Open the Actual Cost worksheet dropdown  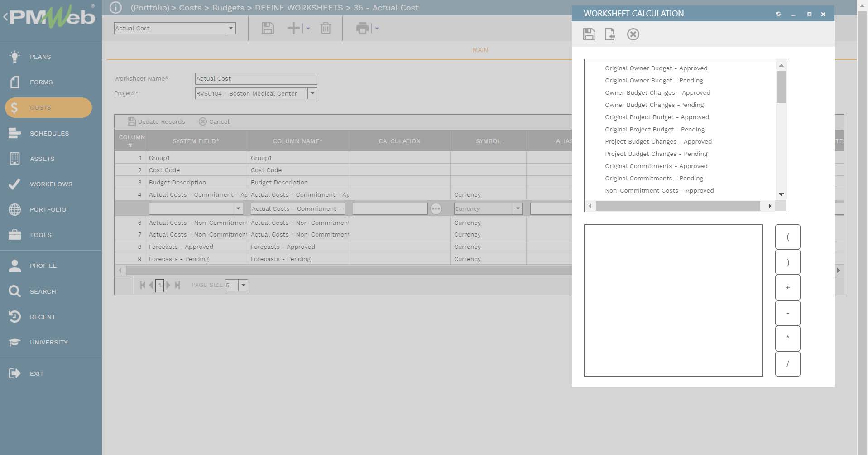coord(231,28)
